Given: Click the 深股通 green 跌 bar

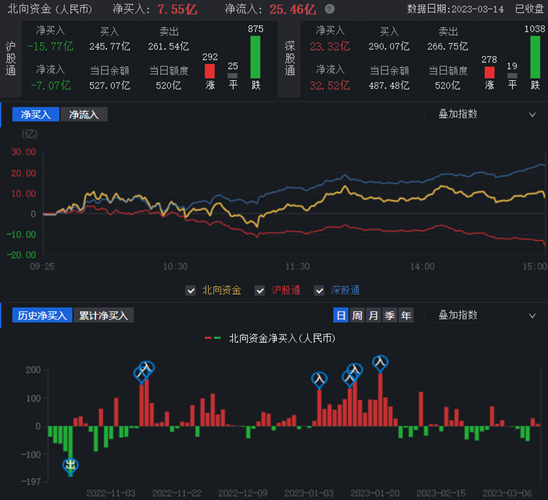Looking at the screenshot, I should tap(535, 57).
